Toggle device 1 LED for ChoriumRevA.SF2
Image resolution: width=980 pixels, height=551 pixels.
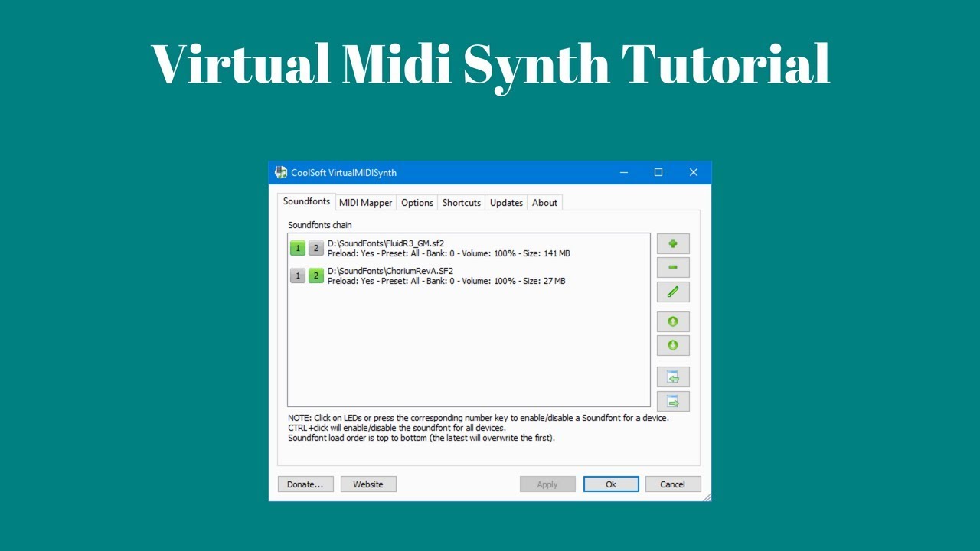pyautogui.click(x=298, y=275)
